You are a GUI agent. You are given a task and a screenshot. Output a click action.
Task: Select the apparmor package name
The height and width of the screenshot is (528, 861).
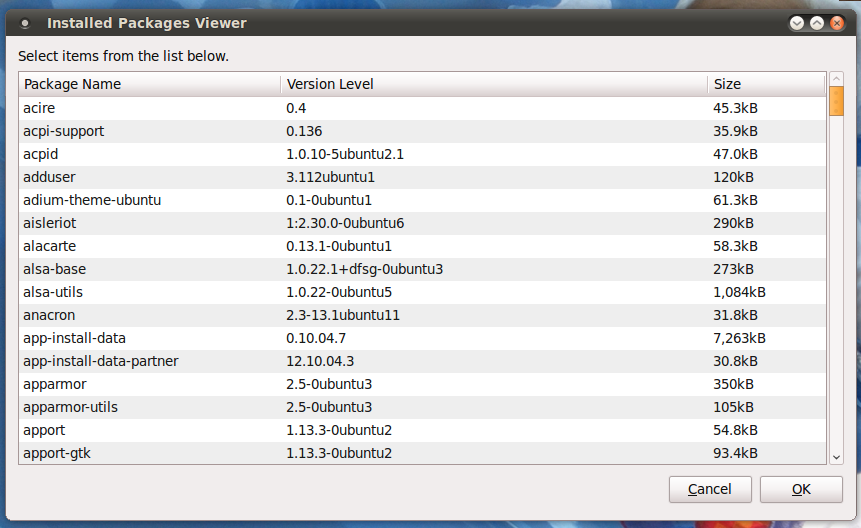point(54,385)
